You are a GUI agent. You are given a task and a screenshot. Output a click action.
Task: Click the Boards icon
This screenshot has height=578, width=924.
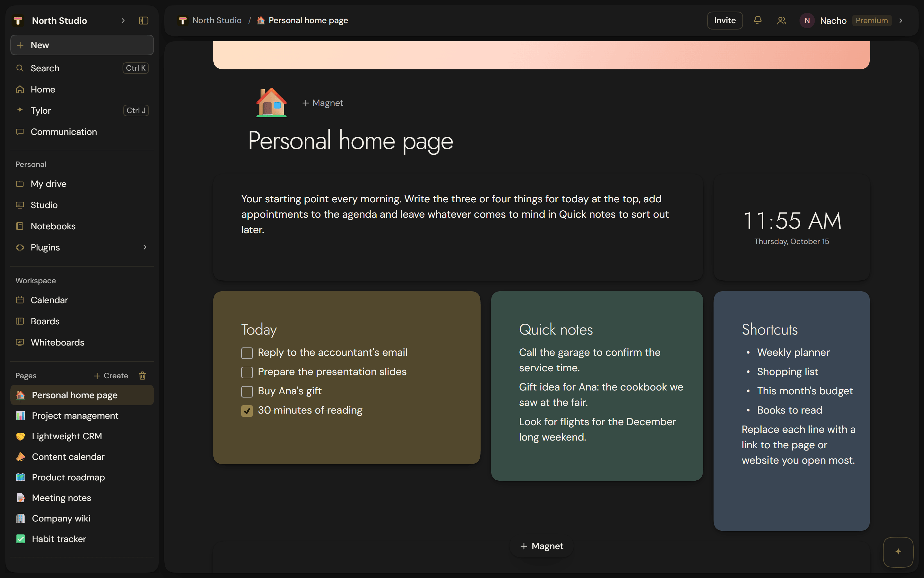[x=20, y=321]
